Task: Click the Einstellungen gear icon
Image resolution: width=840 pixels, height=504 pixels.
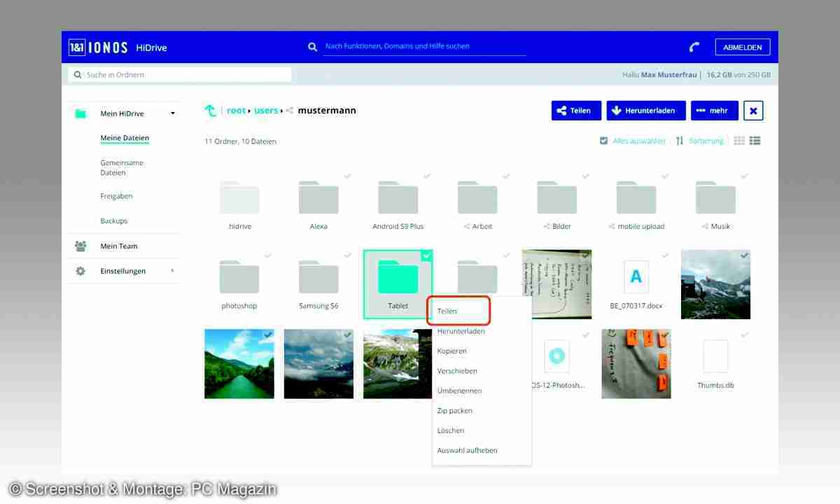Action: (x=80, y=271)
